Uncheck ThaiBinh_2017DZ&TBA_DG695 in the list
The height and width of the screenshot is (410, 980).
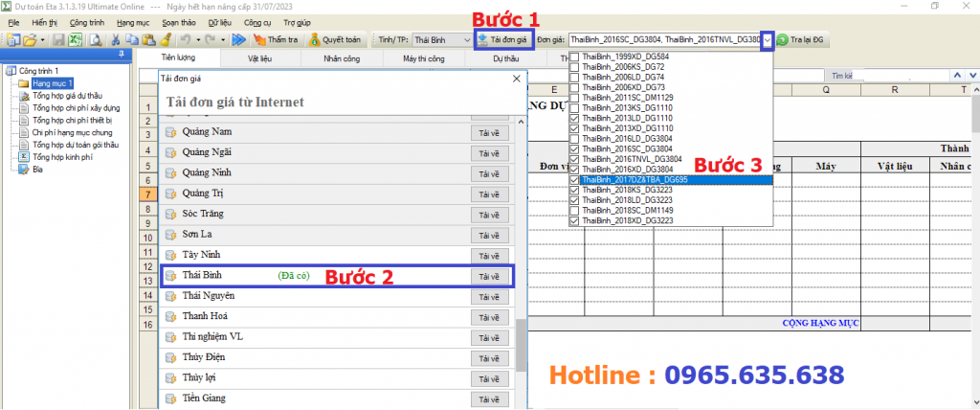574,180
